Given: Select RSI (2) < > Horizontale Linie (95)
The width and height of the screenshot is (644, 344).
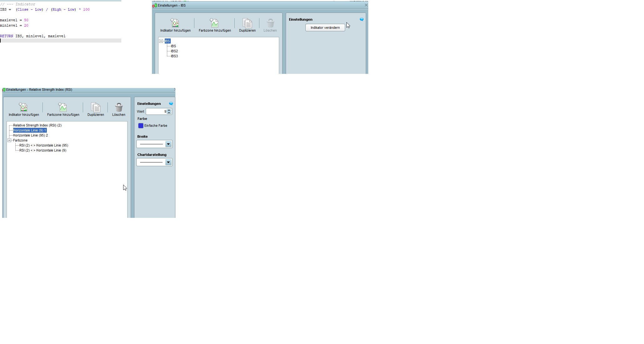Looking at the screenshot, I should click(44, 145).
